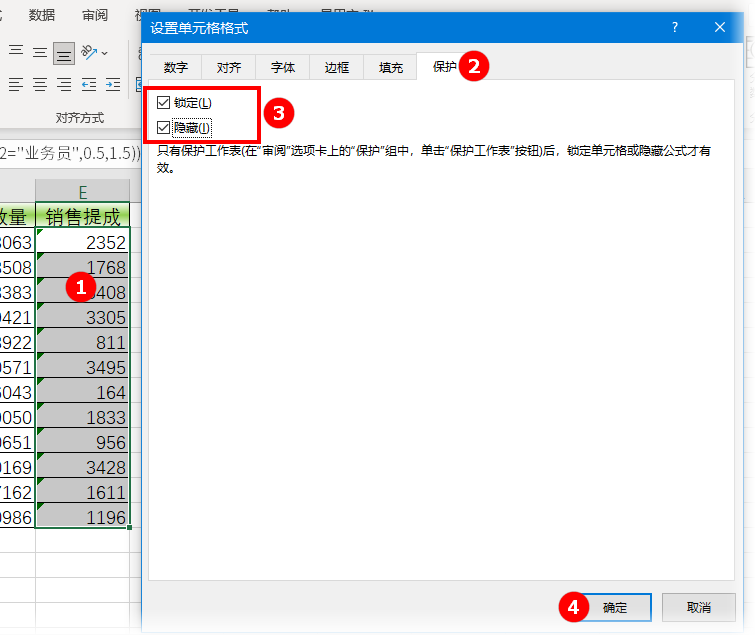Select cell with value 3428
Screen dimensions: 756x636
[x=82, y=466]
